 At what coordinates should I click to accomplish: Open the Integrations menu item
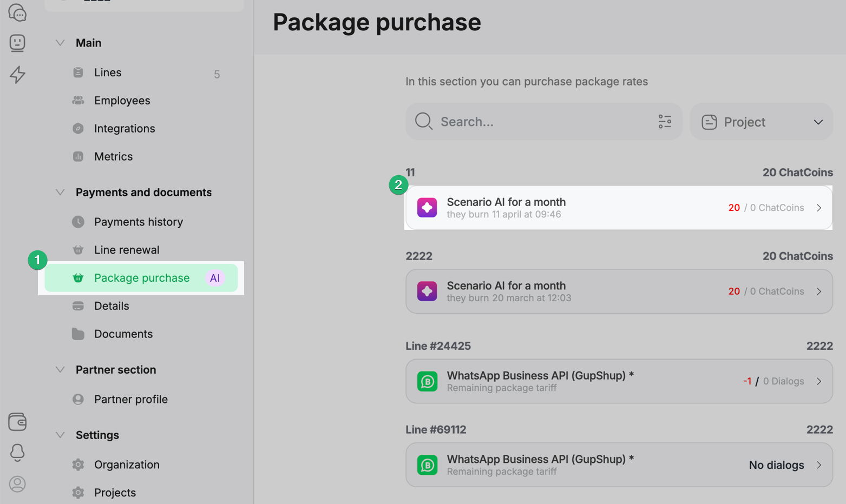(124, 129)
